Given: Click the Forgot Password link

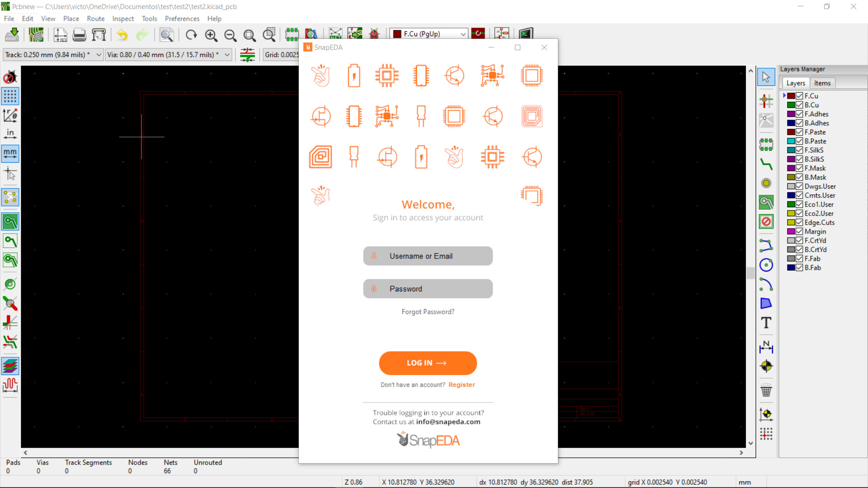Looking at the screenshot, I should click(x=428, y=312).
